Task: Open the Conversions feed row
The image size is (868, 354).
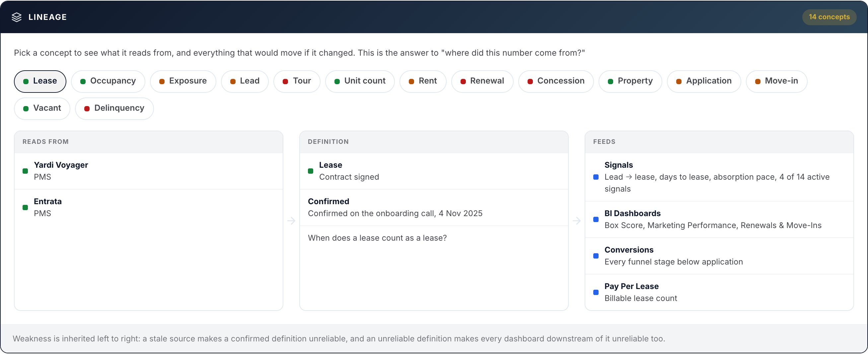Action: [x=719, y=256]
